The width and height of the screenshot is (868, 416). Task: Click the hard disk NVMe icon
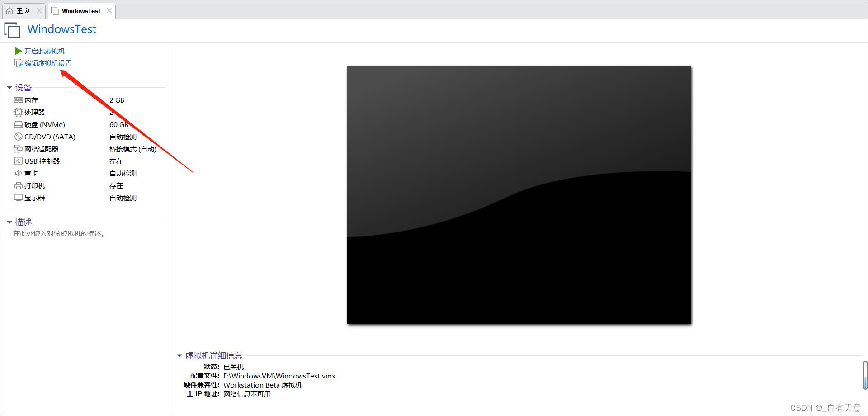[19, 124]
